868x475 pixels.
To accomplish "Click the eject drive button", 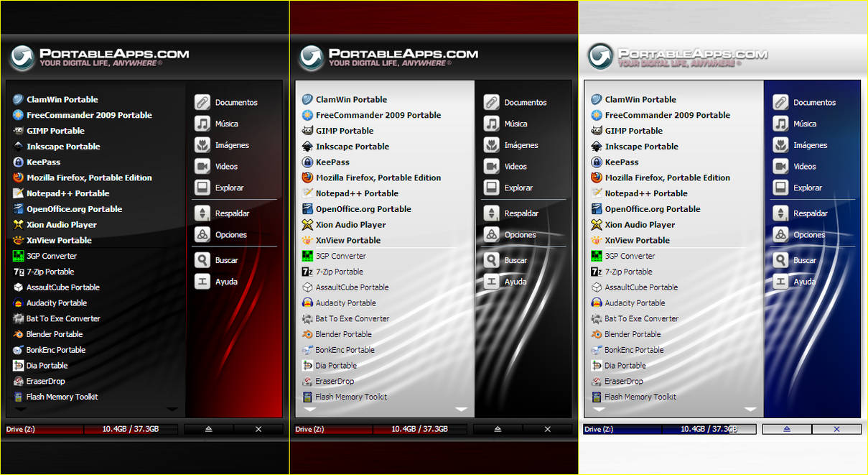I will pyautogui.click(x=208, y=429).
